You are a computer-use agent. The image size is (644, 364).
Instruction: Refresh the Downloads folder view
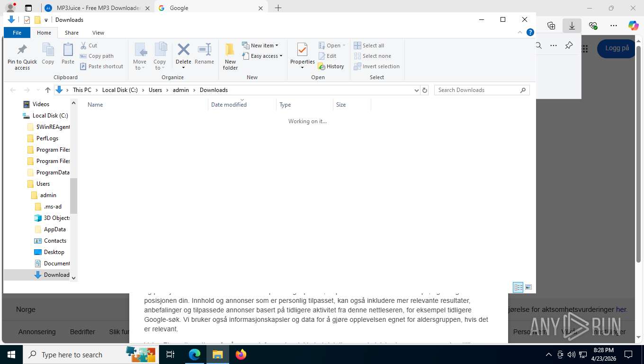pyautogui.click(x=425, y=90)
